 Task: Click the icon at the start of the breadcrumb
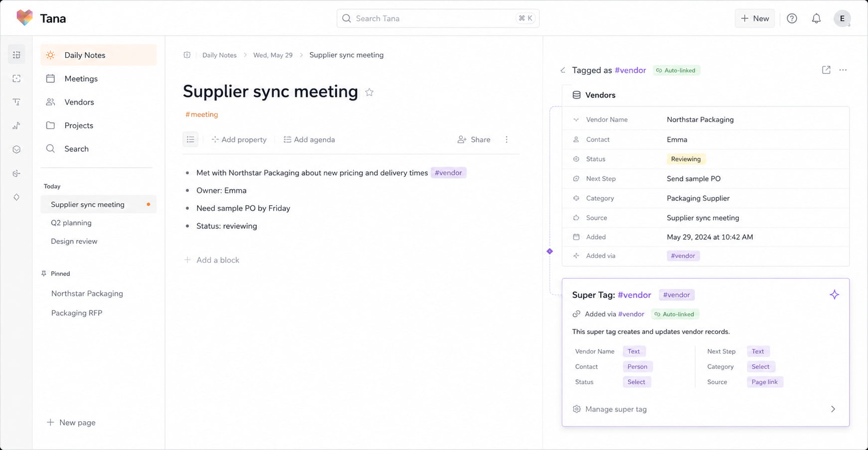[187, 55]
